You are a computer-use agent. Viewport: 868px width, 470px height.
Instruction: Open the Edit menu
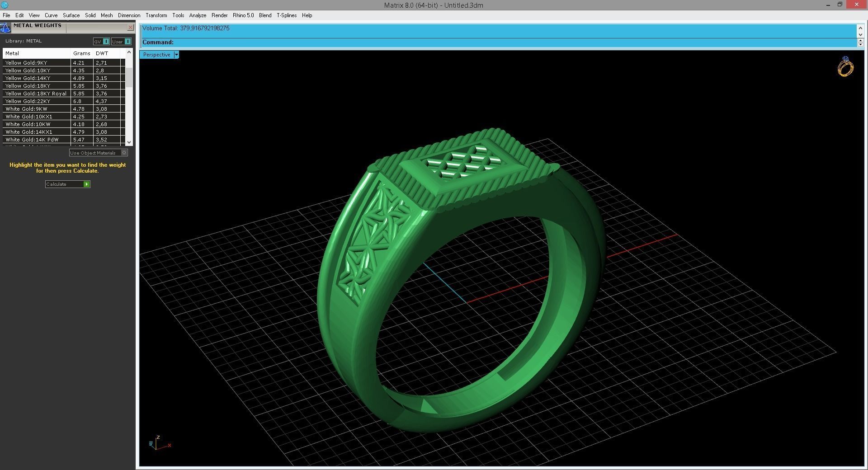click(x=19, y=15)
